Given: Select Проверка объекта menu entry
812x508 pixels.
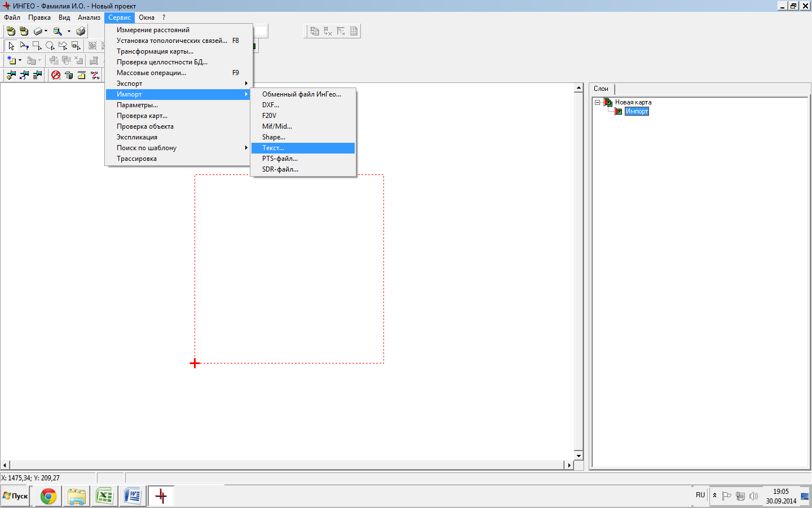Looking at the screenshot, I should click(x=178, y=126).
